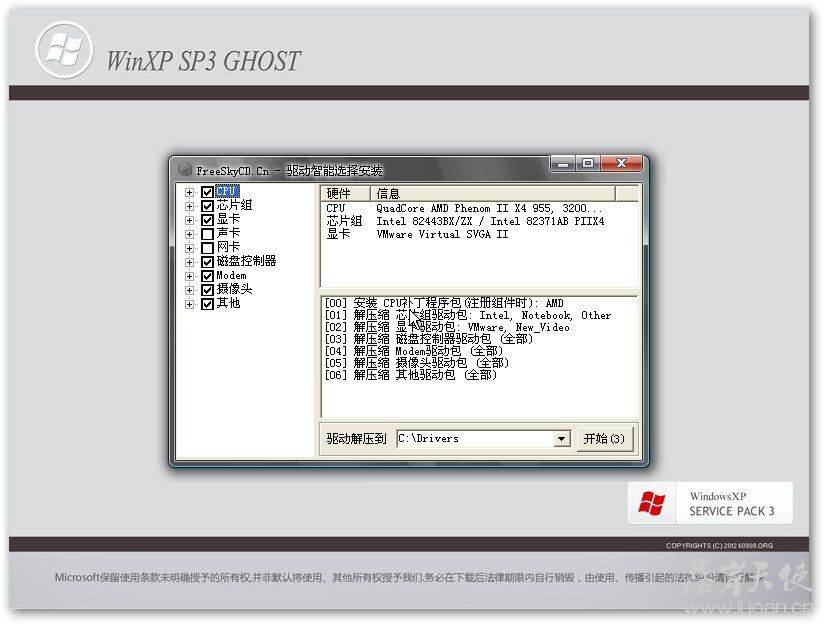The width and height of the screenshot is (824, 624).
Task: Open the driver extract path dropdown
Action: click(x=561, y=438)
